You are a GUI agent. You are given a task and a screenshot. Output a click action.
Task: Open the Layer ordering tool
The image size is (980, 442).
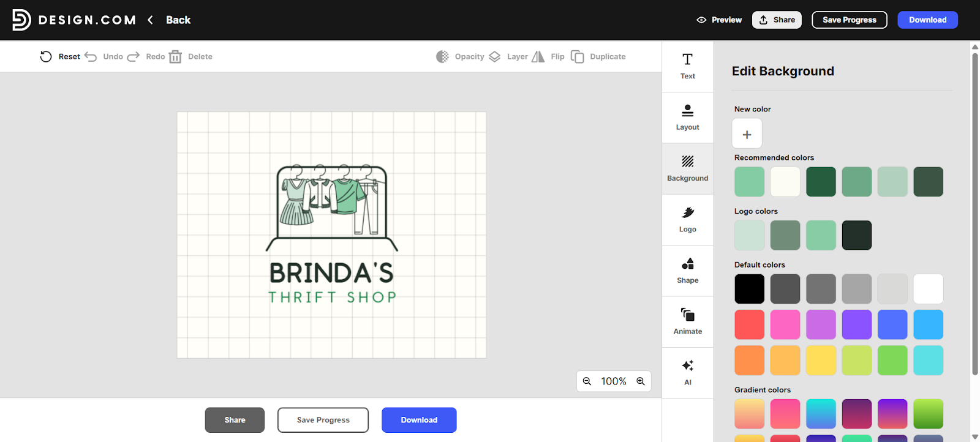[495, 57]
